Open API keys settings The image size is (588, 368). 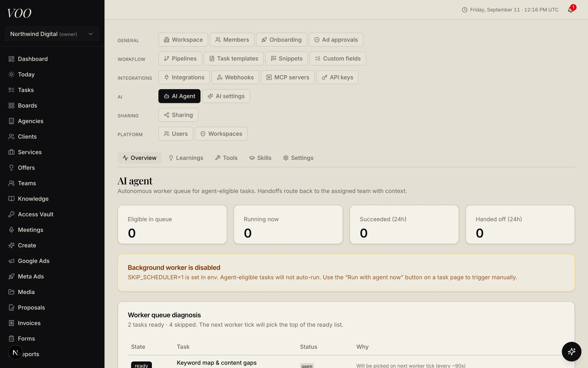coord(337,77)
